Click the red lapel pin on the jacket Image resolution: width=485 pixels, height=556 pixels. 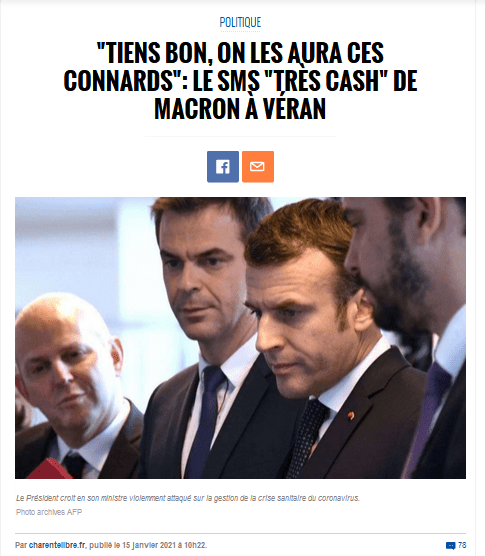coord(351,415)
